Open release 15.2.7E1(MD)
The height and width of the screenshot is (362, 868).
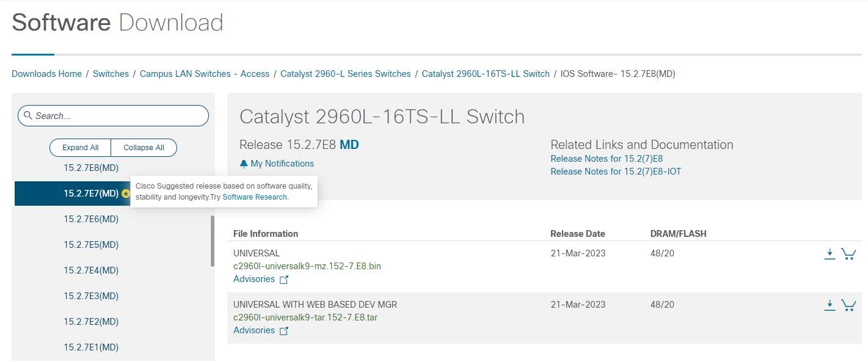pyautogui.click(x=91, y=347)
